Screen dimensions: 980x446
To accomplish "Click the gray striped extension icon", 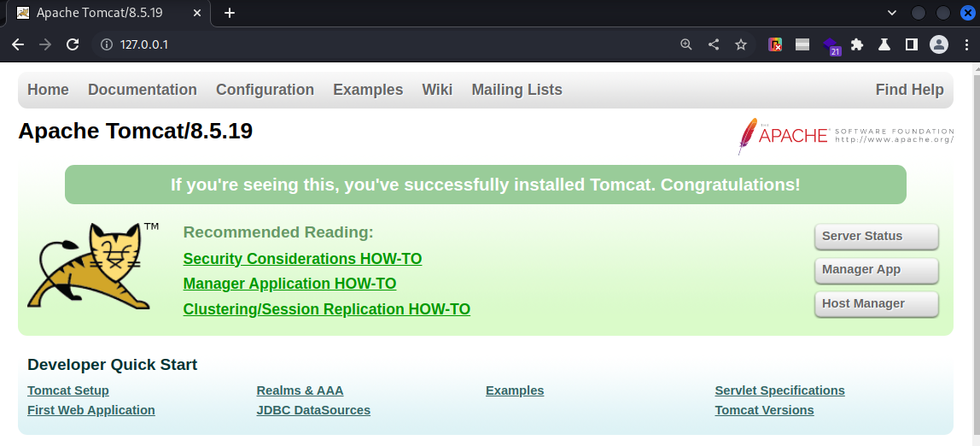I will click(802, 44).
